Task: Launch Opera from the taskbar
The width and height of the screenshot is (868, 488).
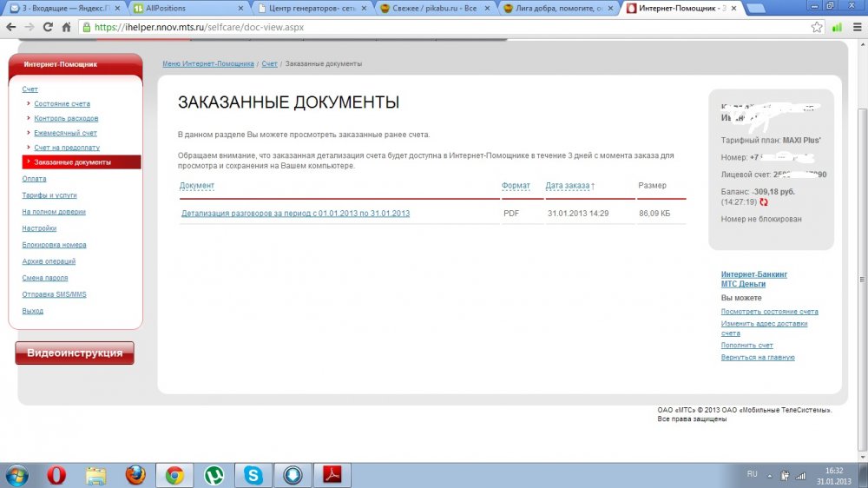Action: pyautogui.click(x=56, y=475)
